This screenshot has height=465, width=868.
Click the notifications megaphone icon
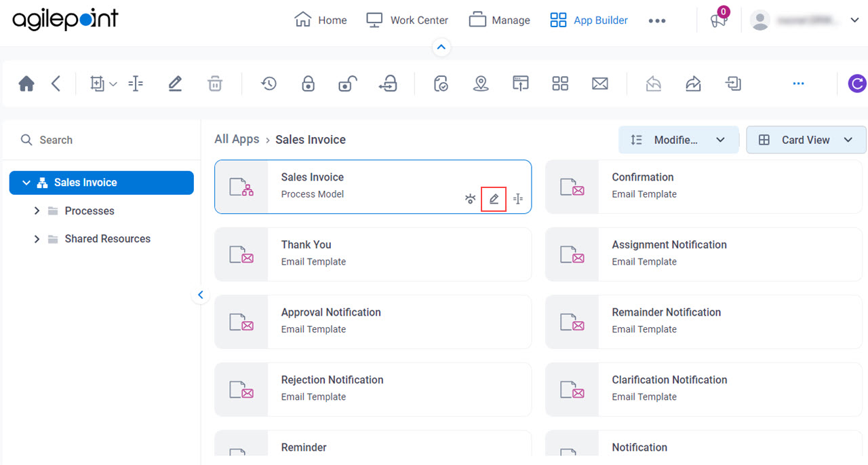point(718,20)
